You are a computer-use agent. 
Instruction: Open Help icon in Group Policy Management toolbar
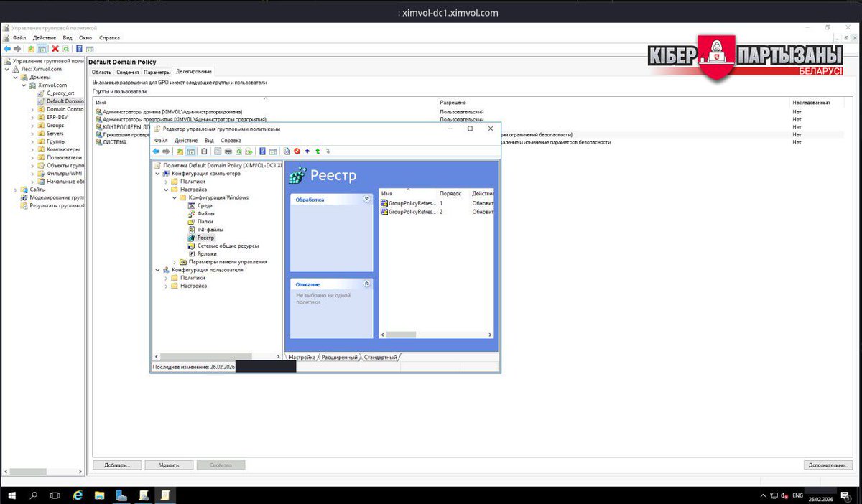coord(79,49)
